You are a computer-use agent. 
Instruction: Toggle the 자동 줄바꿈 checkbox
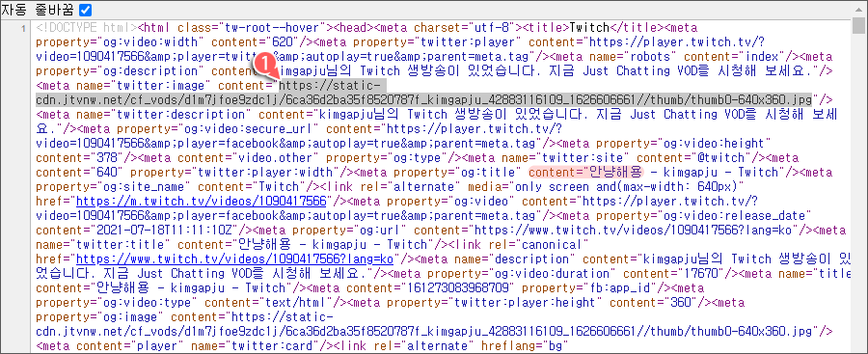pos(85,10)
